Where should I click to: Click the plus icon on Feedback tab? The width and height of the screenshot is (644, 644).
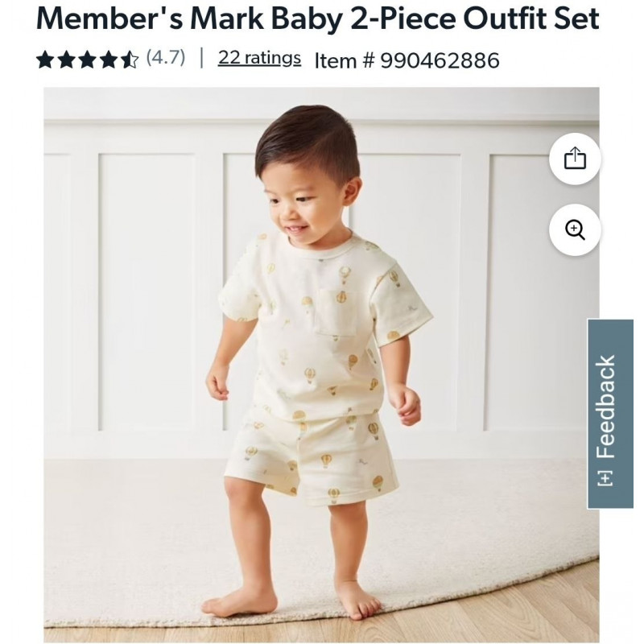pos(605,478)
